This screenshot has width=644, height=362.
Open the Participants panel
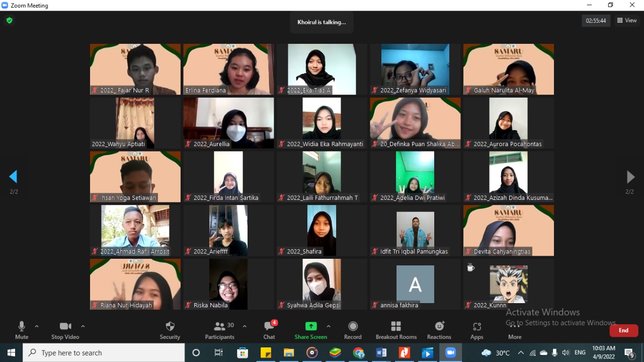[220, 330]
